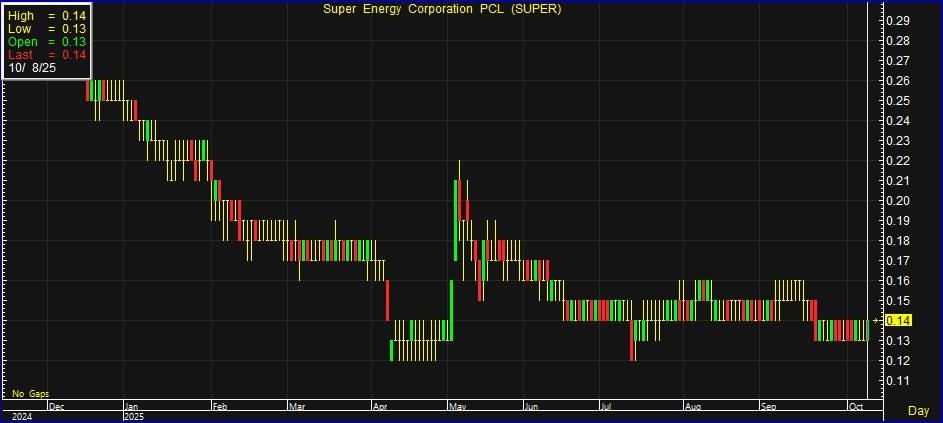Image resolution: width=943 pixels, height=423 pixels.
Task: Select the May label on the time axis
Action: point(457,407)
